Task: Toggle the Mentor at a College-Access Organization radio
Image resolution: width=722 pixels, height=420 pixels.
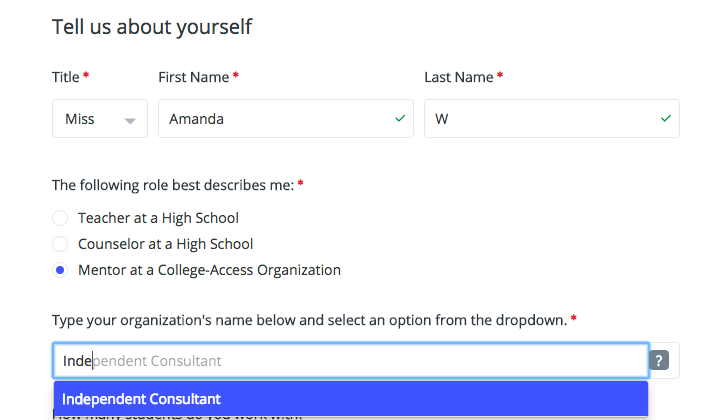Action: click(60, 270)
